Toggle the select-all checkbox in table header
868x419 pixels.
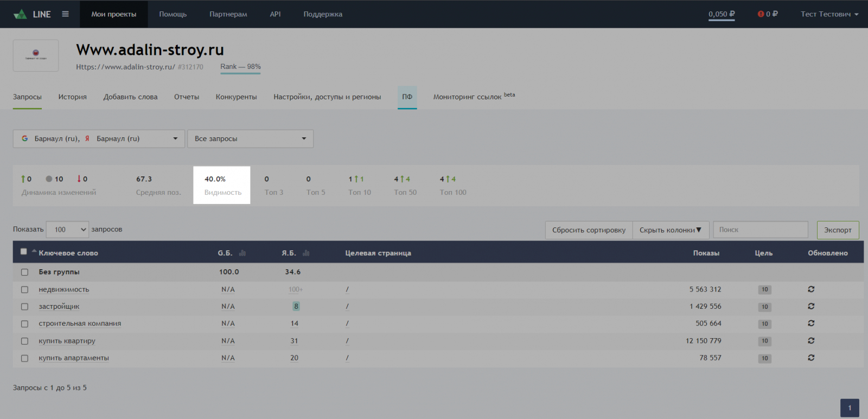(x=23, y=251)
